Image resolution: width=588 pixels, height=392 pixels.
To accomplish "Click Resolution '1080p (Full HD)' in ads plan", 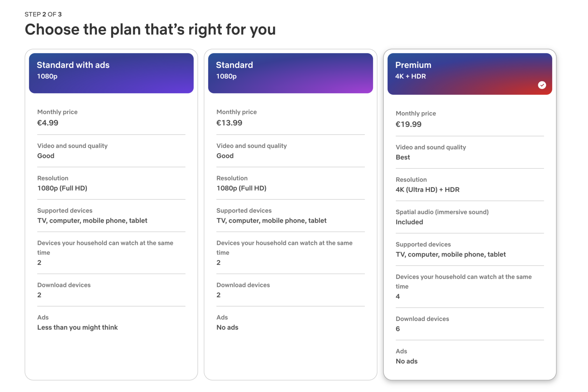I will point(62,188).
